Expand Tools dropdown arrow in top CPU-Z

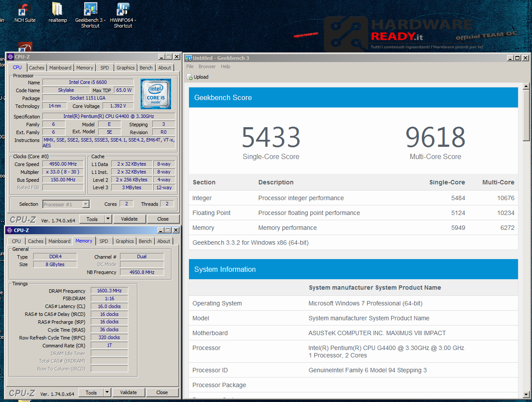[108, 219]
